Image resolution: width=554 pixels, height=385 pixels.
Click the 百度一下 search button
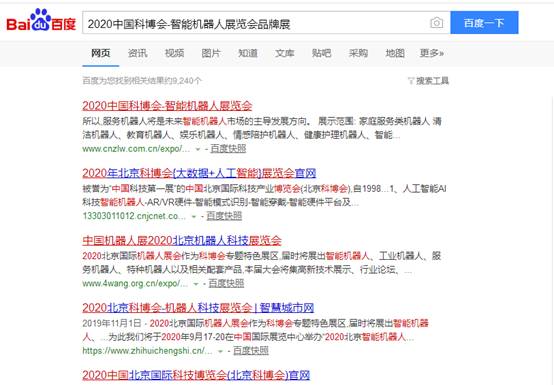(484, 23)
